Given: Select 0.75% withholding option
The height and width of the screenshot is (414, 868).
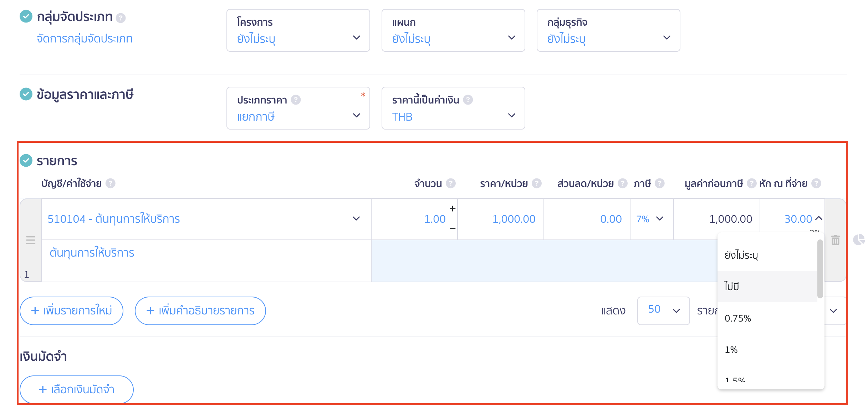Looking at the screenshot, I should [x=767, y=318].
